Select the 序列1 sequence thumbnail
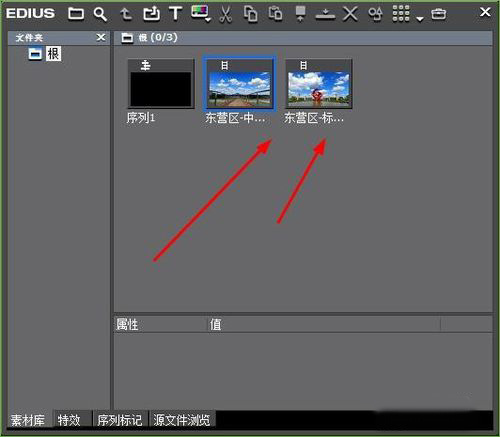 tap(161, 84)
